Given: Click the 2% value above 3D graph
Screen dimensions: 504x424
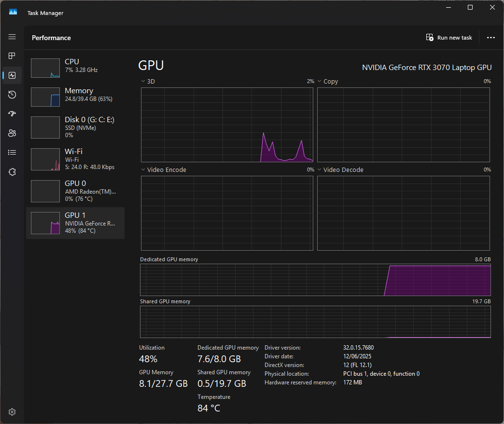Looking at the screenshot, I should coord(310,81).
